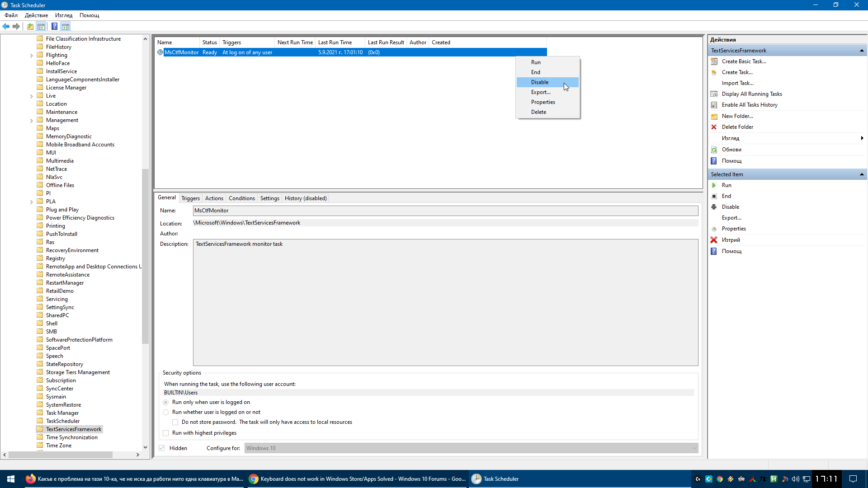
Task: Toggle the Hidden checkbox
Action: (x=162, y=448)
